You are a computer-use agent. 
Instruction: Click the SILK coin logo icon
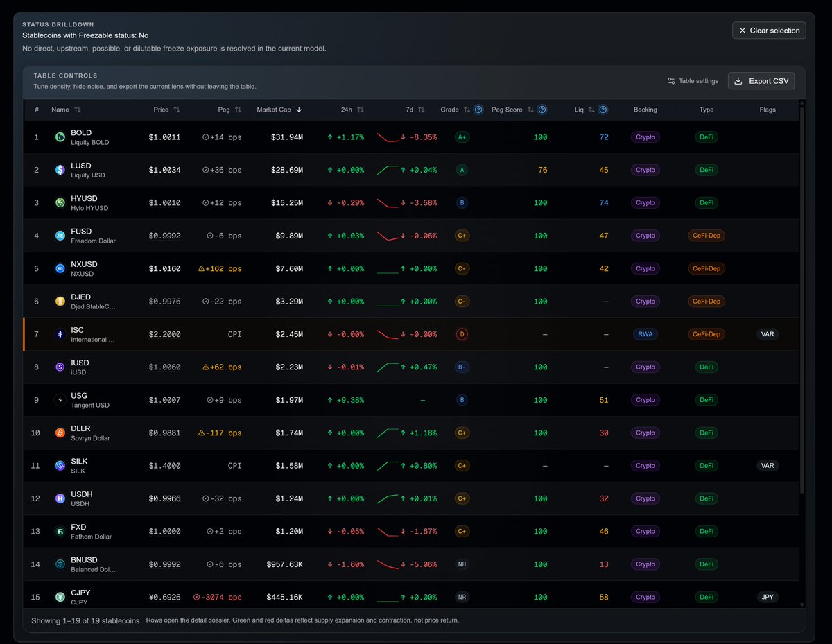click(60, 466)
